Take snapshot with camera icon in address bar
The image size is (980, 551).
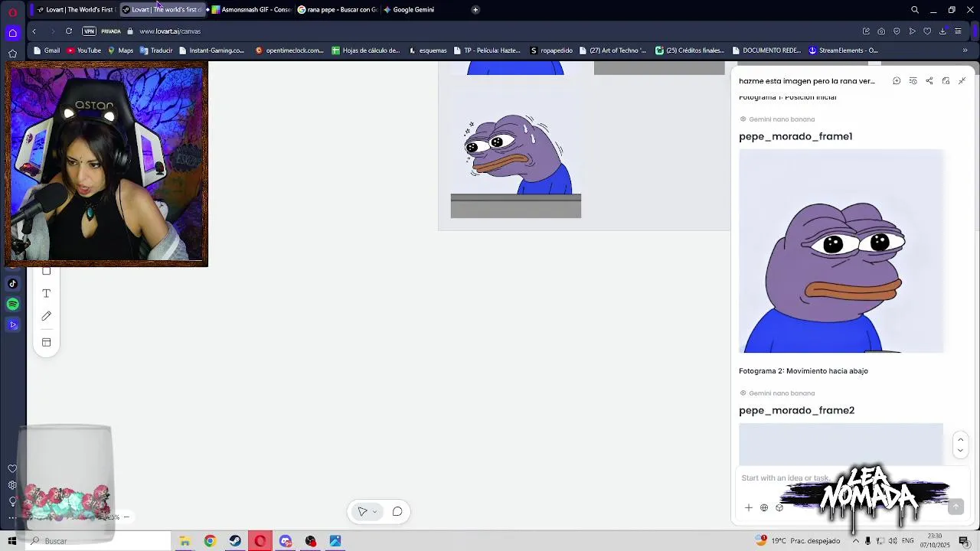(x=881, y=31)
